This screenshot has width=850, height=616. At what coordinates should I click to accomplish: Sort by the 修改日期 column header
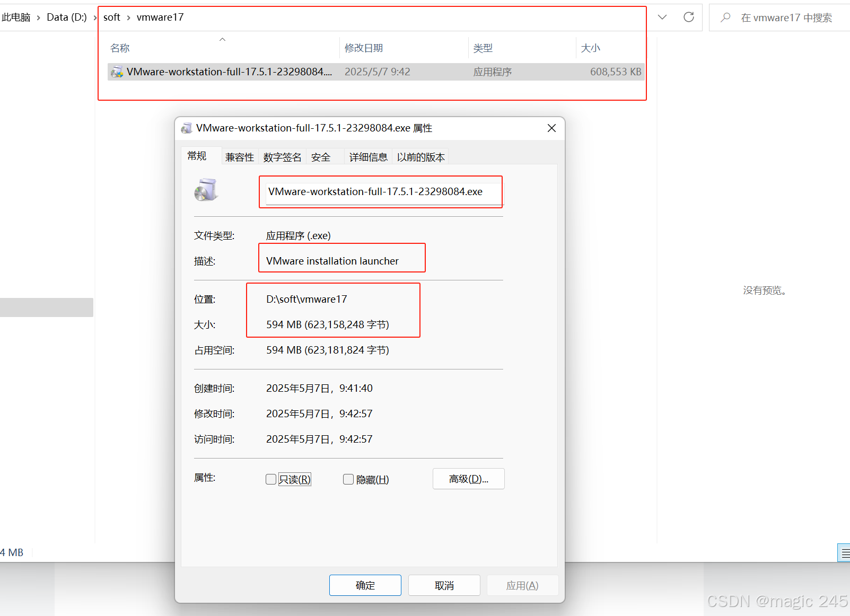[364, 48]
